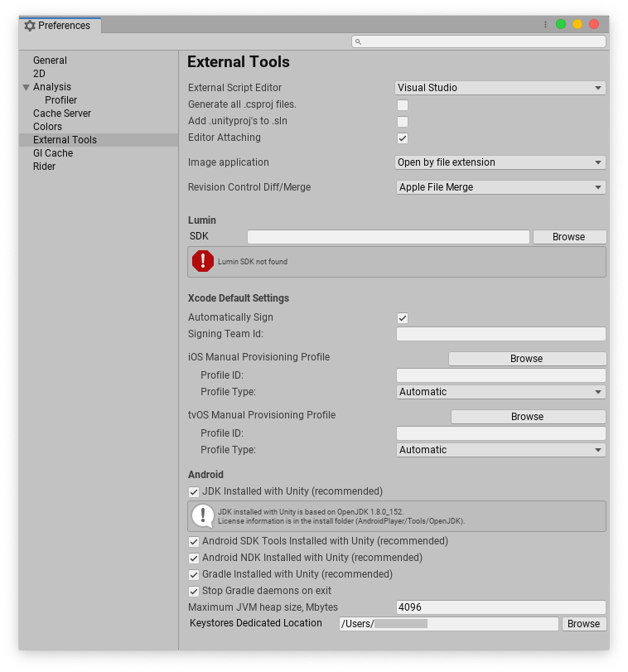The height and width of the screenshot is (672, 628).
Task: Browse for iOS Manual Provisioning Profile
Action: click(x=527, y=359)
